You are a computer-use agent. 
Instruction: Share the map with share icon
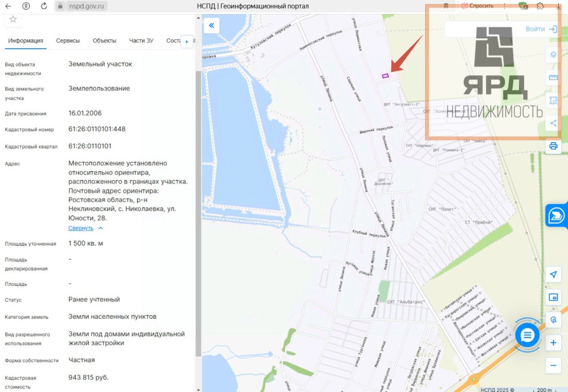tap(553, 123)
